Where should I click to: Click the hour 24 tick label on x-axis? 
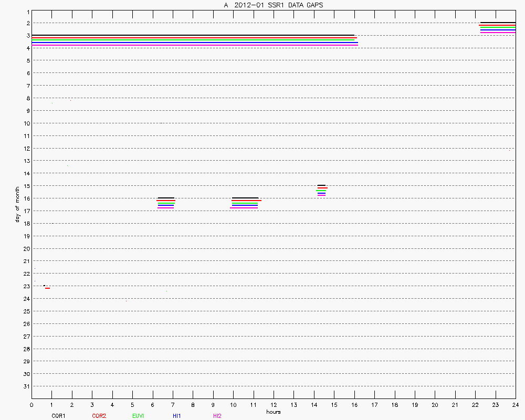516,405
